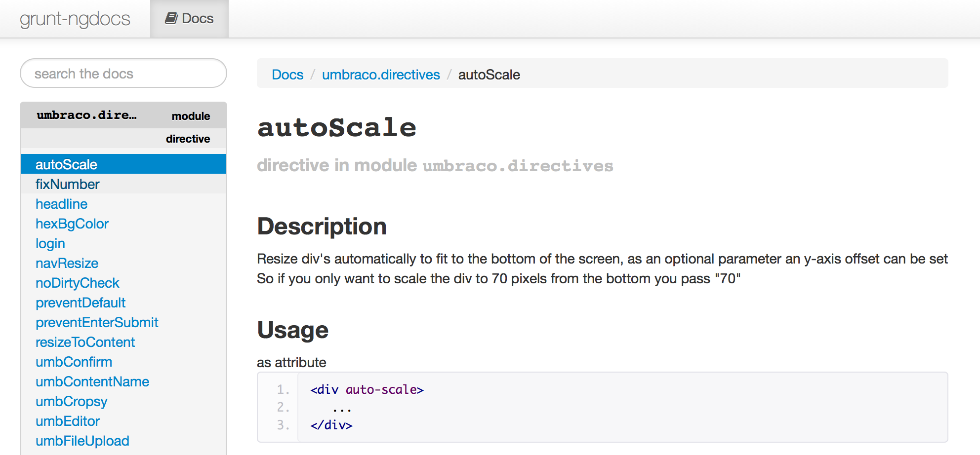
Task: Open umbraco.directives breadcrumb link
Action: point(381,75)
